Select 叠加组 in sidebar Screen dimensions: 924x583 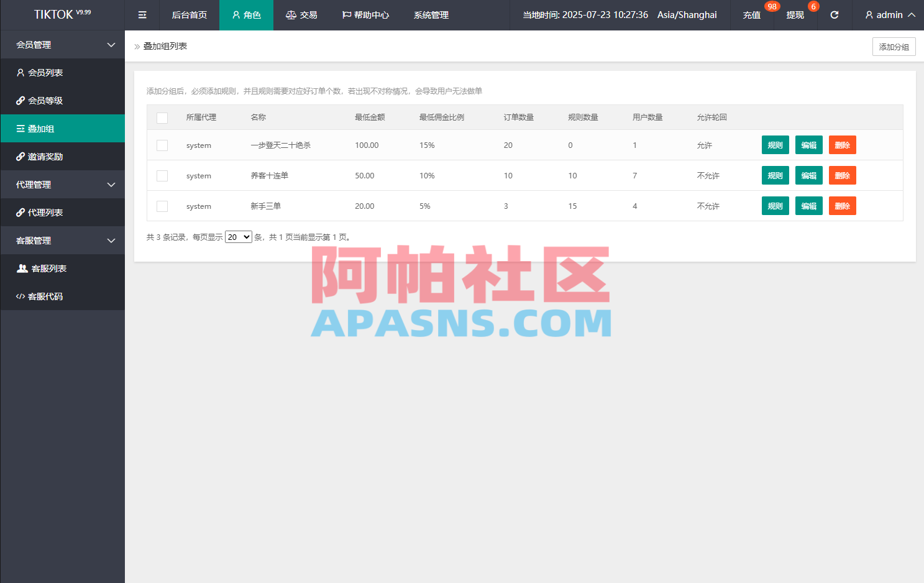pos(63,129)
